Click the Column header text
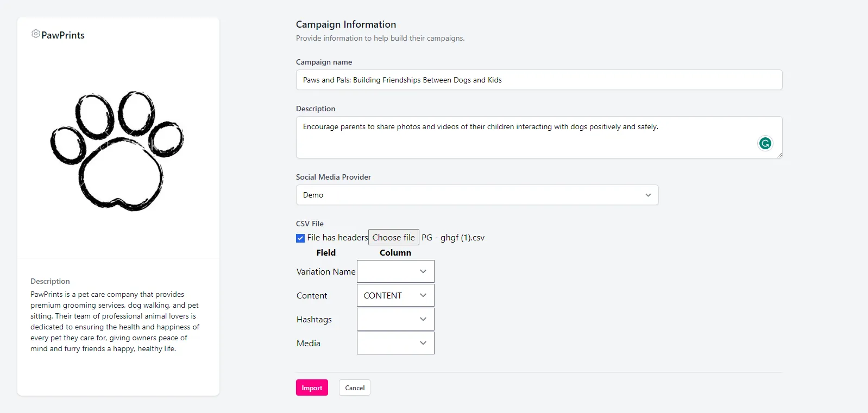Image resolution: width=868 pixels, height=413 pixels. tap(395, 253)
